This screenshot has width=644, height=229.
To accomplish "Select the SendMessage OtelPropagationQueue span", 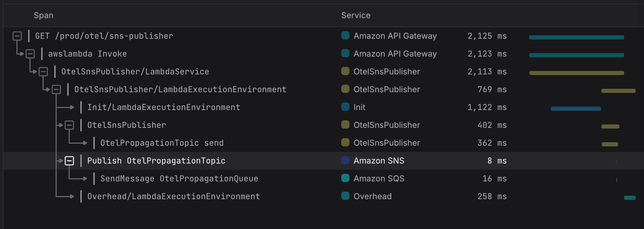I will click(179, 179).
